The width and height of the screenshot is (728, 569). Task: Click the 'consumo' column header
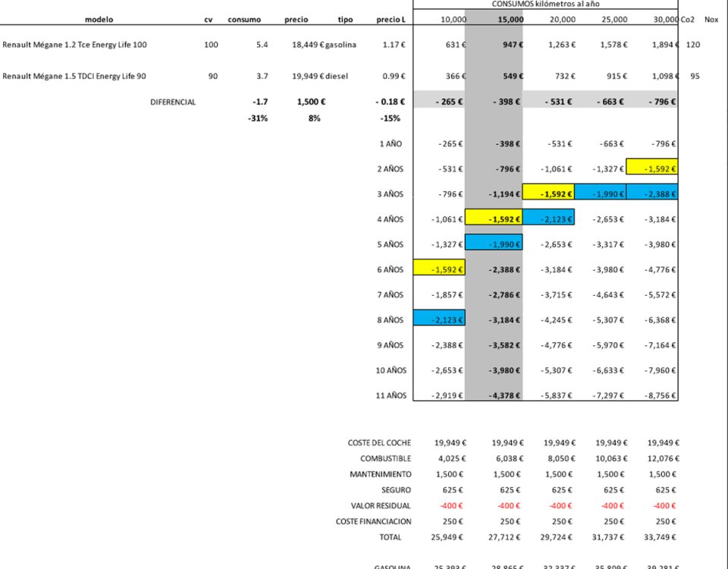point(244,20)
